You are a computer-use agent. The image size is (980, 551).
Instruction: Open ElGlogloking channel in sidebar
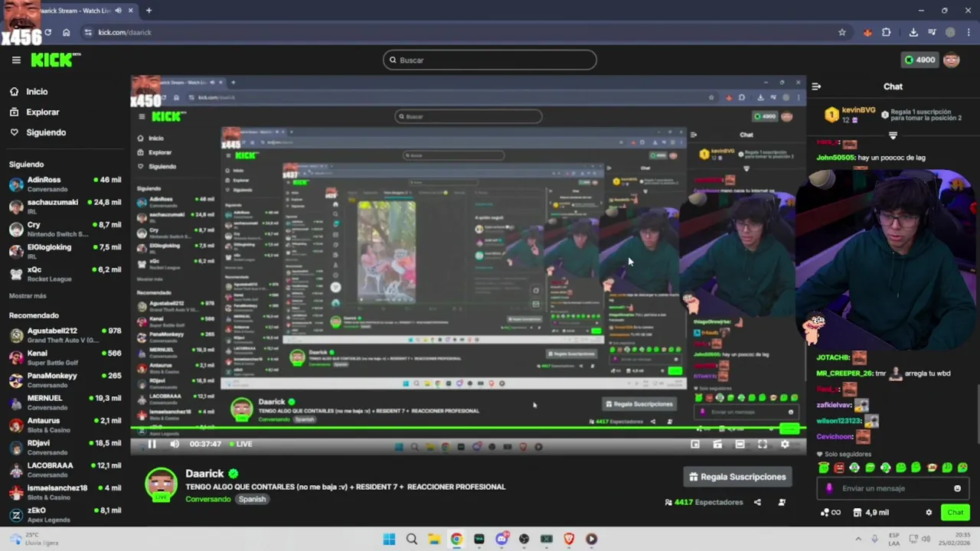point(64,251)
